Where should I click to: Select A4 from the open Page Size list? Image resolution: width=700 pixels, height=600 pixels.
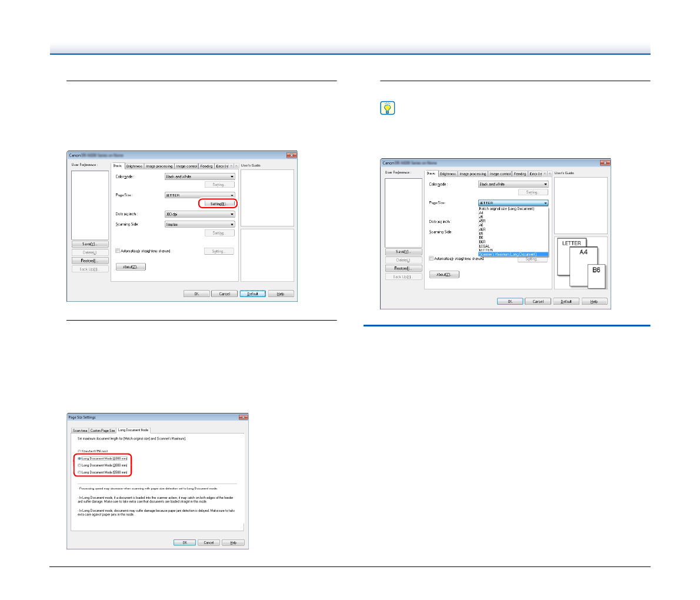[x=481, y=213]
